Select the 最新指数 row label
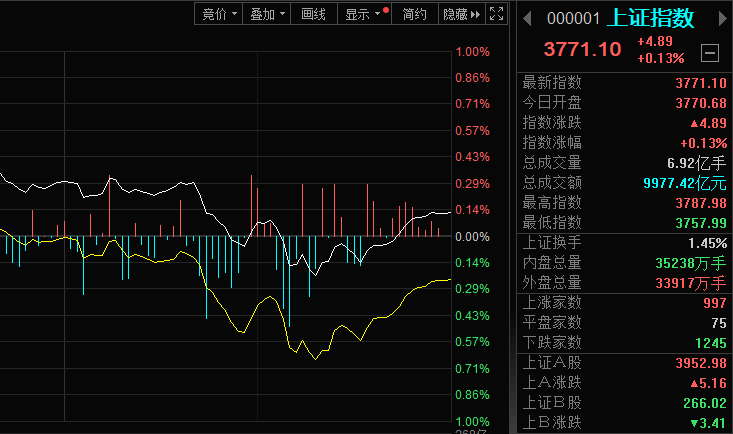Viewport: 733px width, 434px height. tap(552, 82)
